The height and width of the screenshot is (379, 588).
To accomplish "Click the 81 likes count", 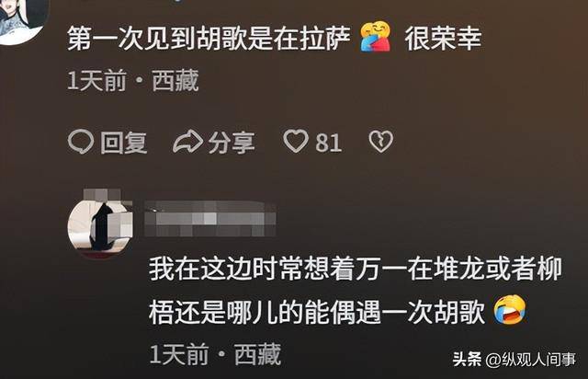I will [x=329, y=143].
